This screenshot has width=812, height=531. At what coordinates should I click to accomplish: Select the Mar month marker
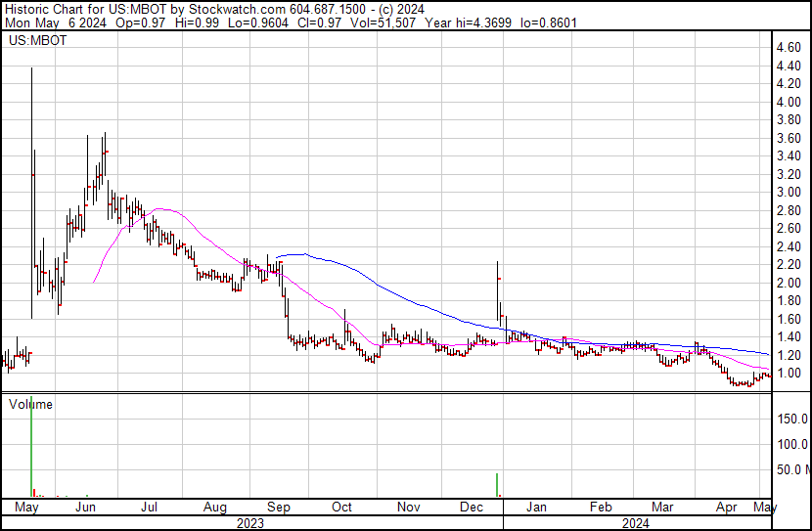[662, 508]
